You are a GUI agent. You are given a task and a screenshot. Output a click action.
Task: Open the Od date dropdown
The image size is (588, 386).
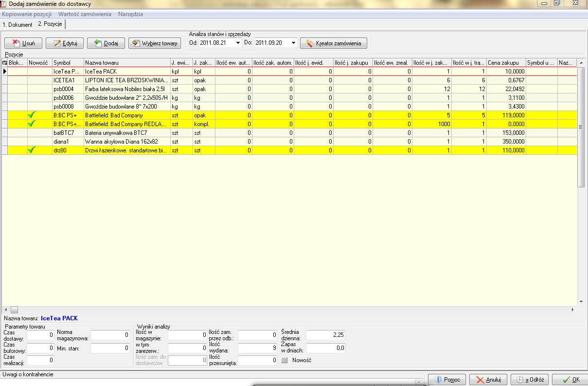tap(238, 43)
